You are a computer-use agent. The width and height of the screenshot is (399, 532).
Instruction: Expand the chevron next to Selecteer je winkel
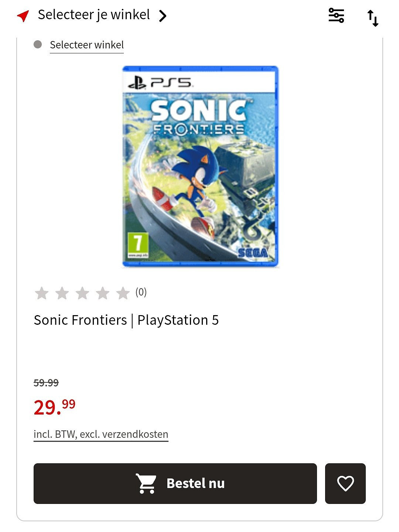[163, 16]
